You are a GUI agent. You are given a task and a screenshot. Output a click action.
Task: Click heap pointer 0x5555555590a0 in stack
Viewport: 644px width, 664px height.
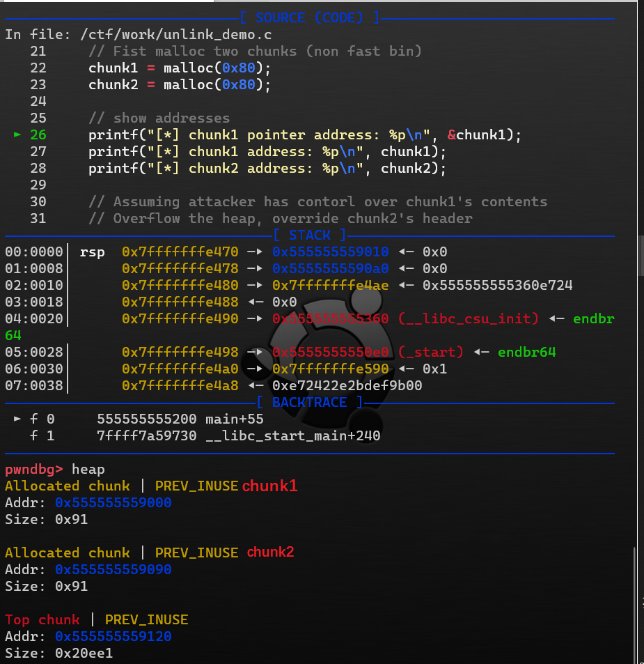[x=331, y=268]
